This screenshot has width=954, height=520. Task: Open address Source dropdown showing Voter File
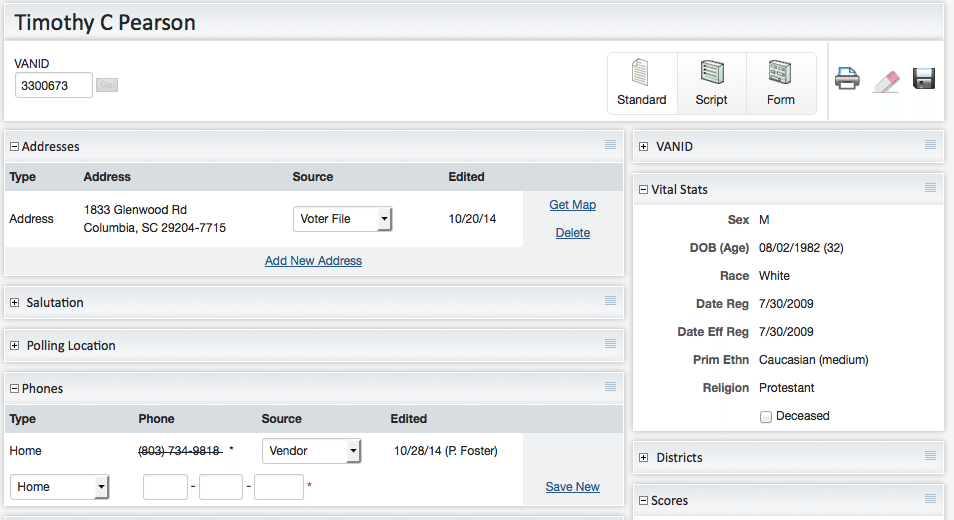click(342, 219)
